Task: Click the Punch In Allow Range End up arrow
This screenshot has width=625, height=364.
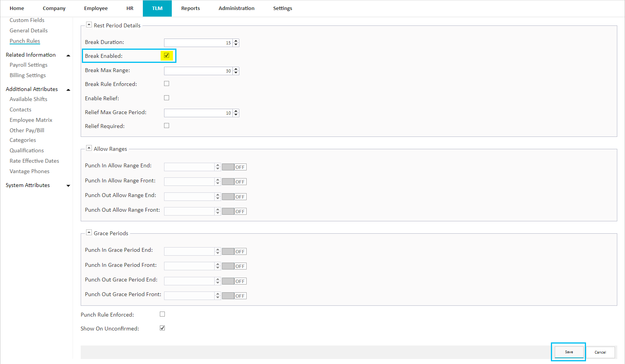Action: click(x=217, y=165)
